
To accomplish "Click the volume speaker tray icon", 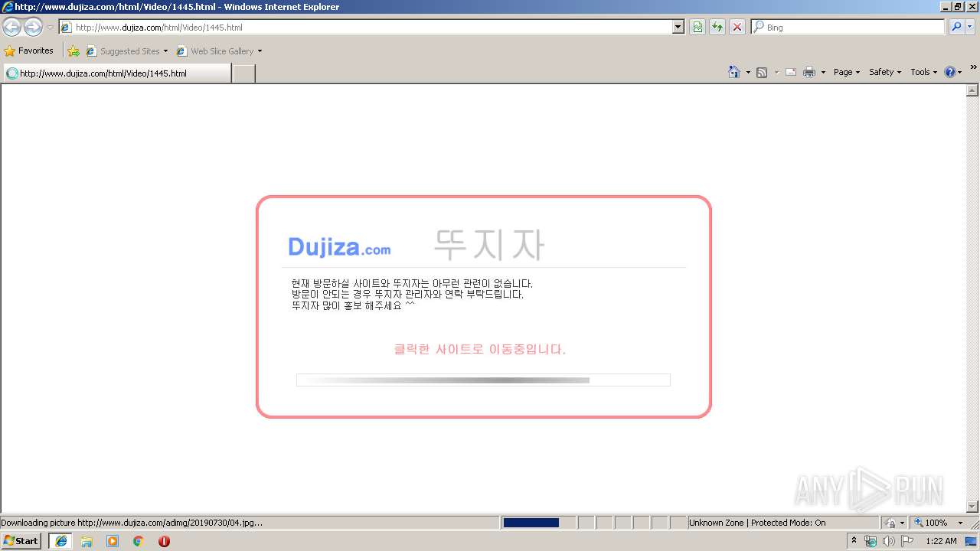I will (x=888, y=541).
